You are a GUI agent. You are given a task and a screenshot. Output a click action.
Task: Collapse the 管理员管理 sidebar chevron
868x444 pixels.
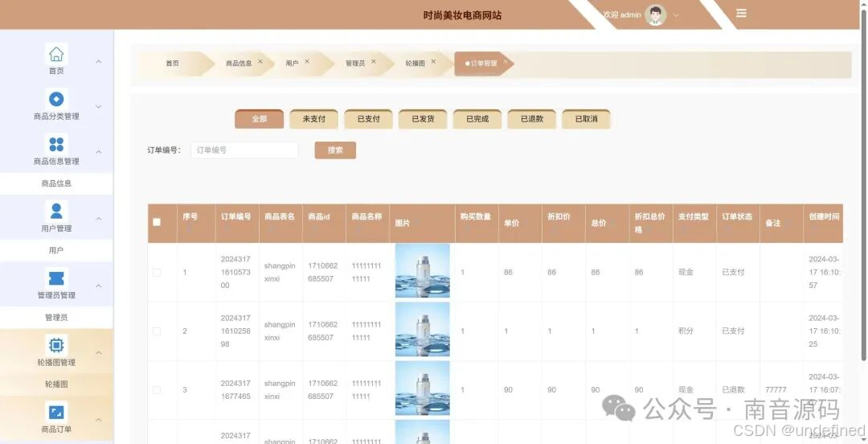[99, 286]
